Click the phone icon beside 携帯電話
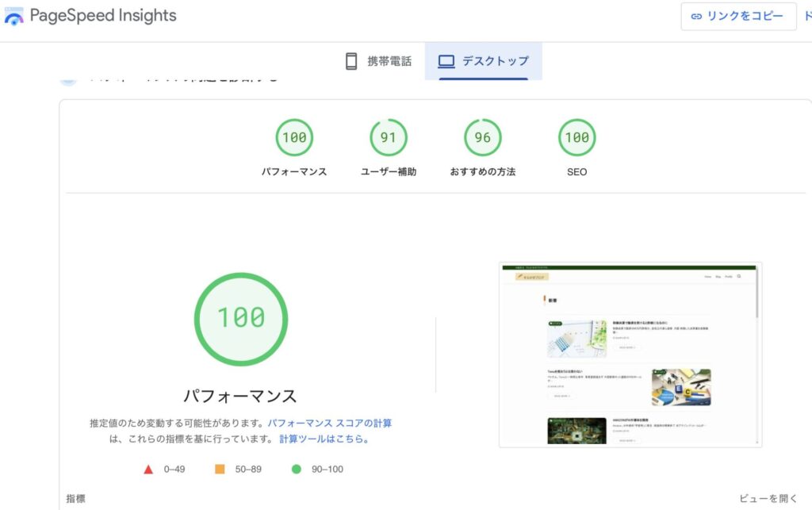The image size is (812, 510). (352, 61)
